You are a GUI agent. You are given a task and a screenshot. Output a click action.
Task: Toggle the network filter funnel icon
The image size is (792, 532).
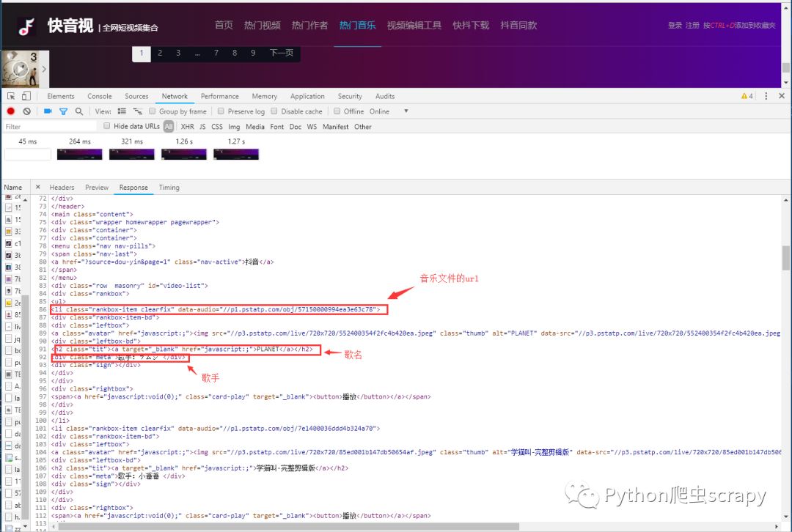63,111
